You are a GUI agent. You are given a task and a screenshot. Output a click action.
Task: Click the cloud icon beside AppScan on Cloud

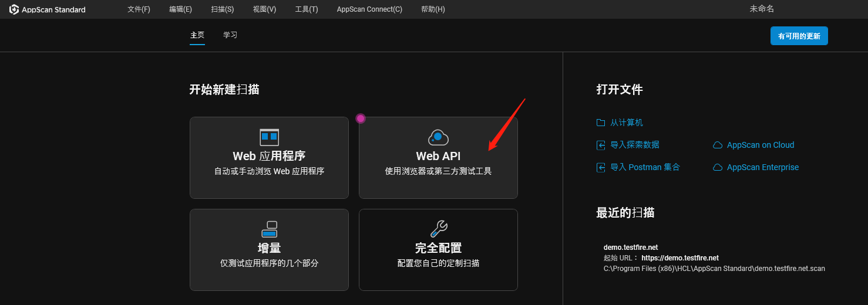717,145
